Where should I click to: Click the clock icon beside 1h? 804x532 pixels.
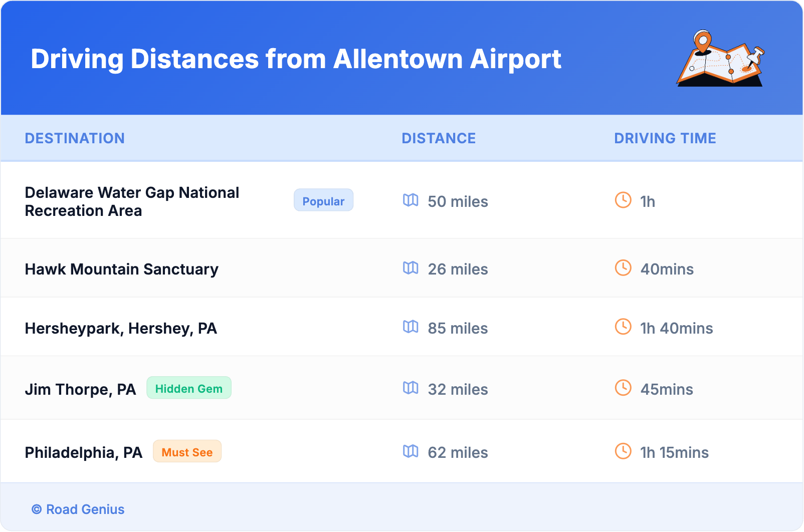[623, 200]
